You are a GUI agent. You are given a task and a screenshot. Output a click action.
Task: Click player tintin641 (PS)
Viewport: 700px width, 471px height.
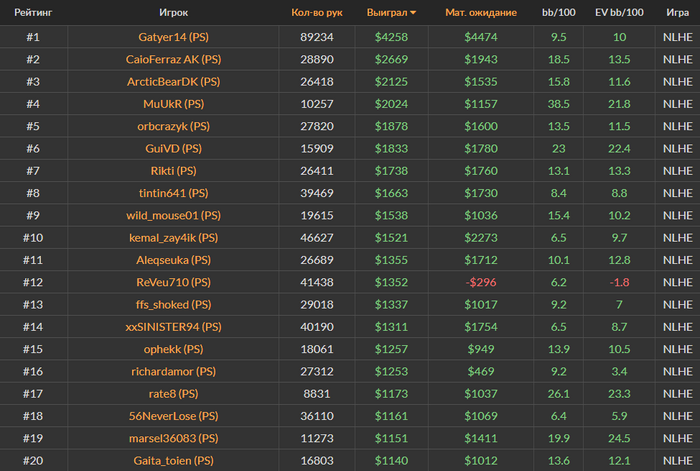[x=174, y=192]
